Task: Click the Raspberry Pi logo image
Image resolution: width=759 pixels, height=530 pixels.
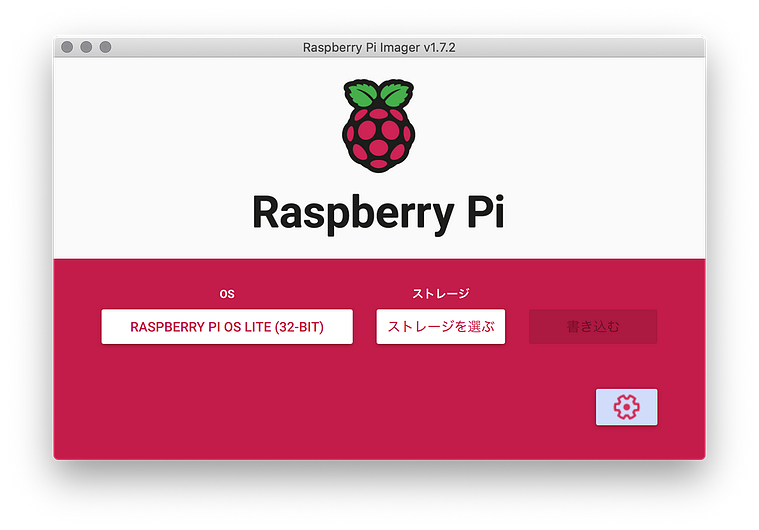Action: [379, 126]
